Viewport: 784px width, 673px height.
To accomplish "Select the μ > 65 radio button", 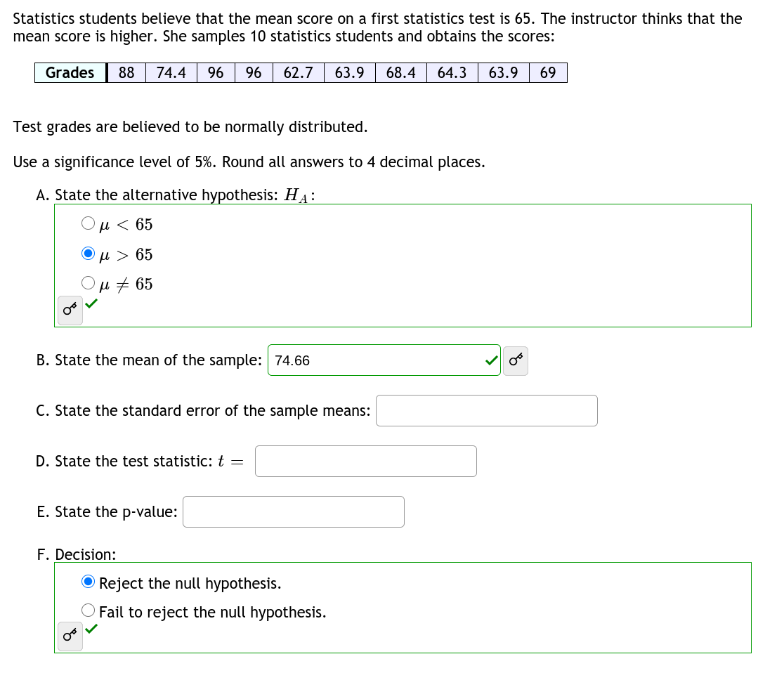I will coord(88,252).
